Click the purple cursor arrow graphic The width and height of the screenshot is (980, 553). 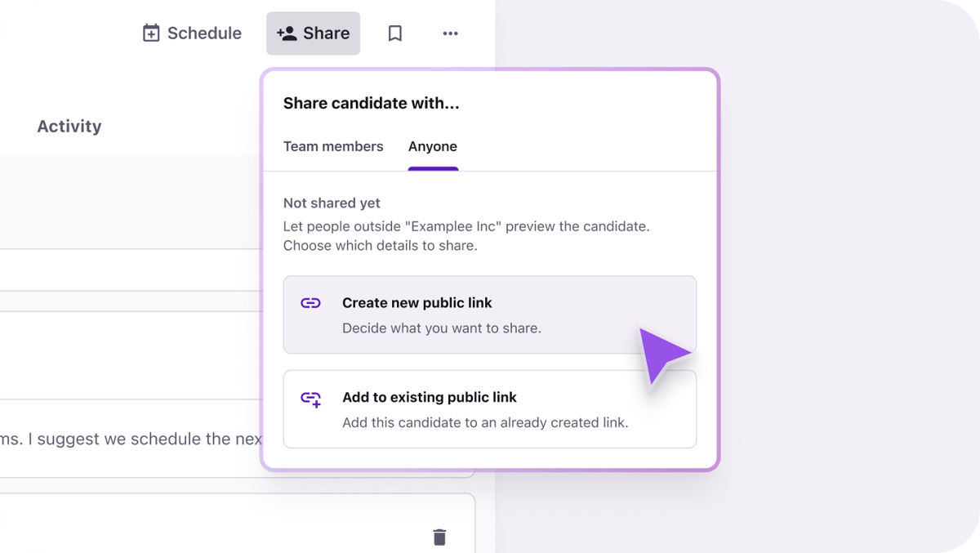coord(663,353)
